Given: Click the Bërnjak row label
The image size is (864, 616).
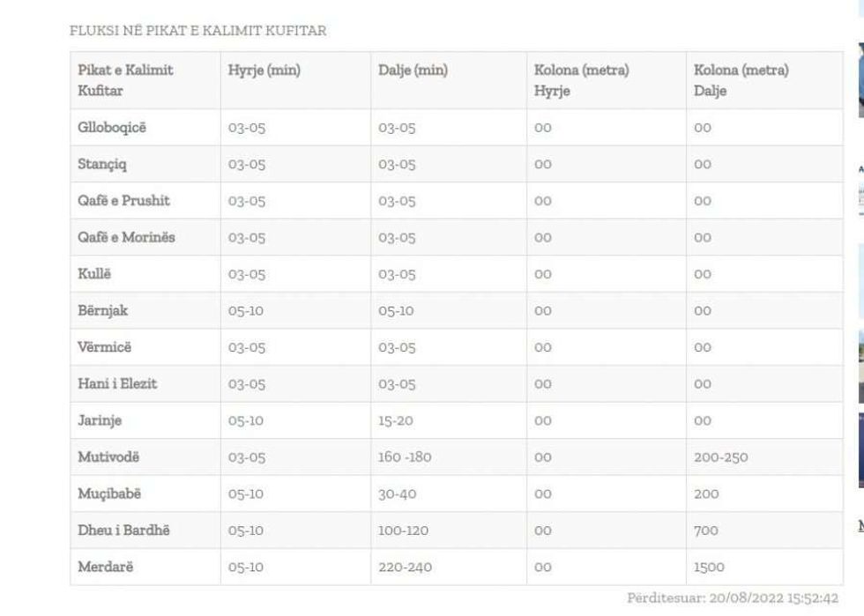Looking at the screenshot, I should click(x=103, y=310).
